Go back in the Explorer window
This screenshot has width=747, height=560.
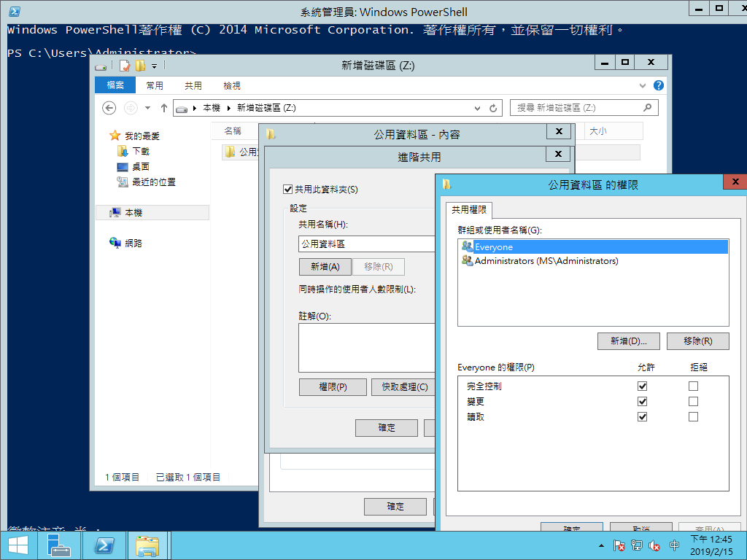click(x=109, y=108)
